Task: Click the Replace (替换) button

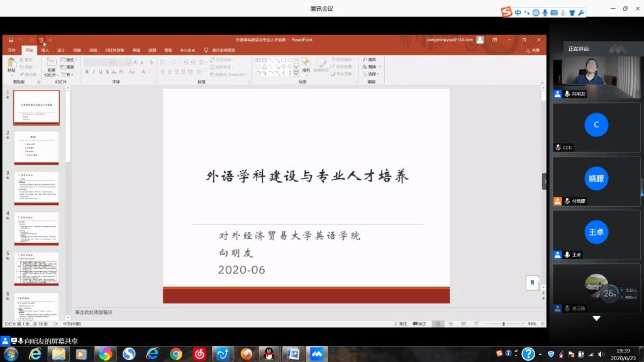Action: coord(372,67)
